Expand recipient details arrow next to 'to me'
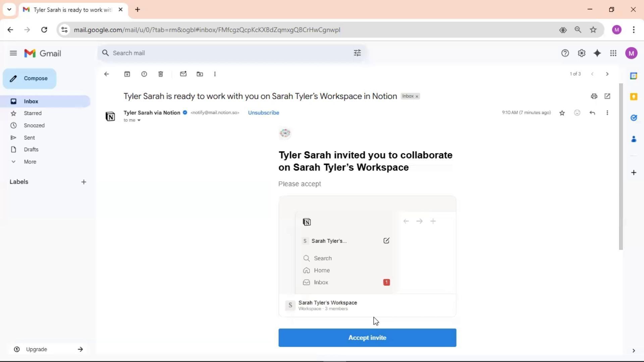The width and height of the screenshot is (644, 362). [x=139, y=120]
